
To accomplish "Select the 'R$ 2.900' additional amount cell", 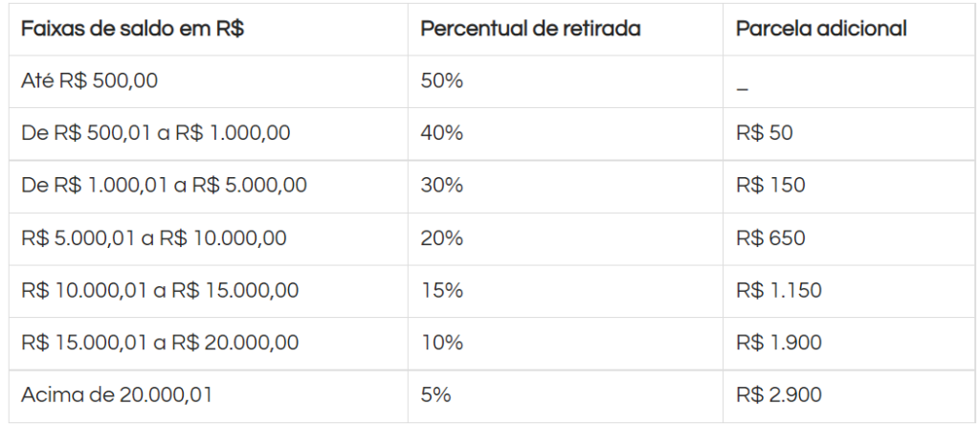I will coord(778,394).
